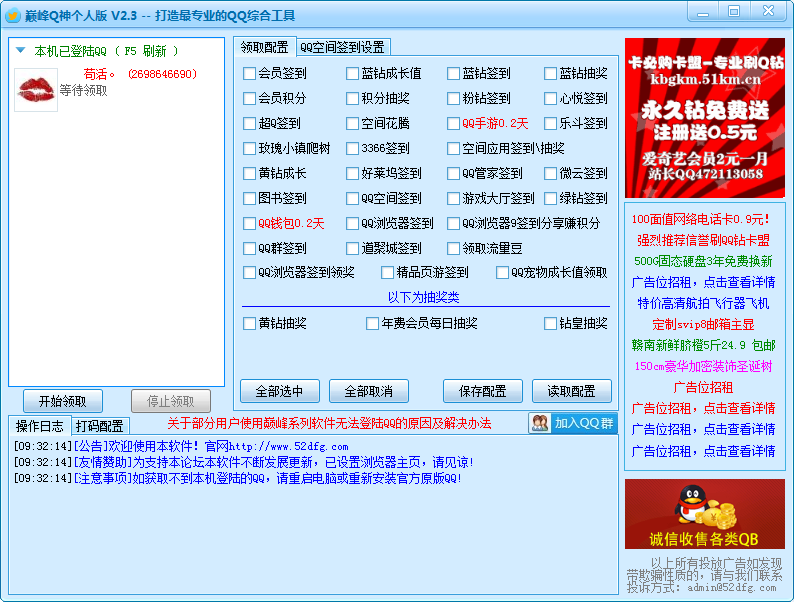The width and height of the screenshot is (794, 602).
Task: Check the 蓝钻抽奖 option
Action: [551, 73]
